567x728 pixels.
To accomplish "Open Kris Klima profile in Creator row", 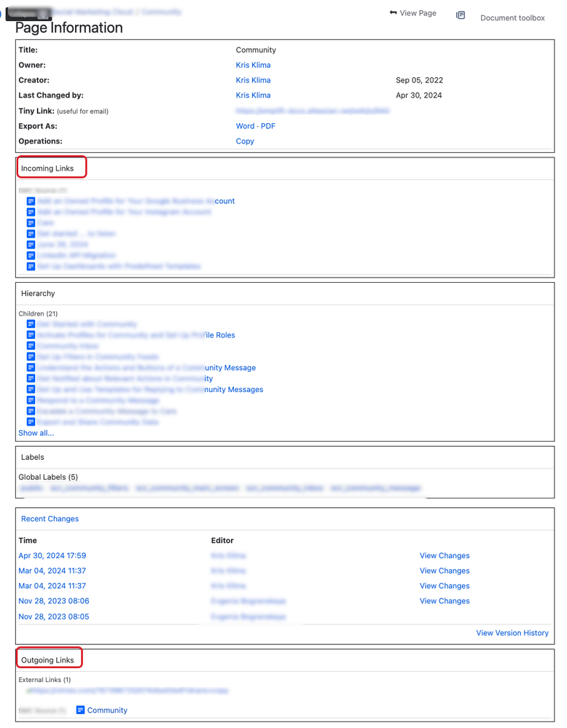I will tap(253, 80).
